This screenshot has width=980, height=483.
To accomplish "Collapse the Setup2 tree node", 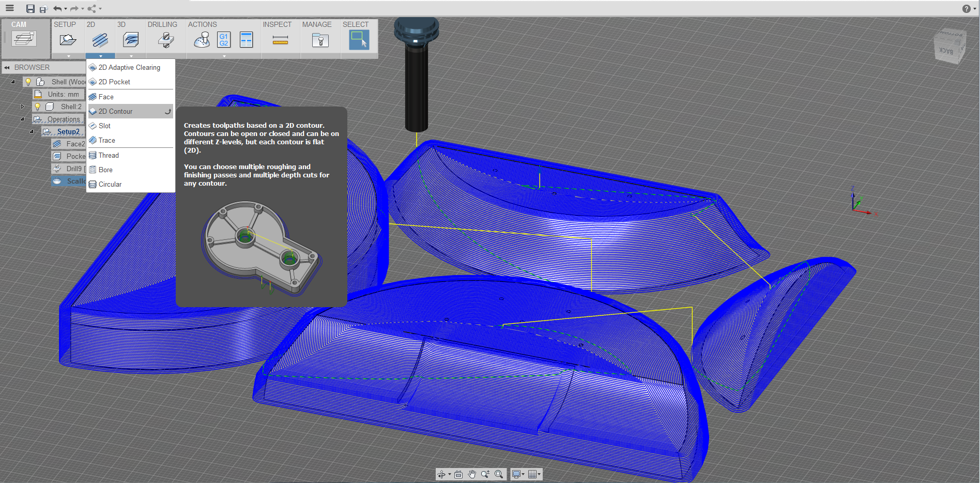I will 32,131.
